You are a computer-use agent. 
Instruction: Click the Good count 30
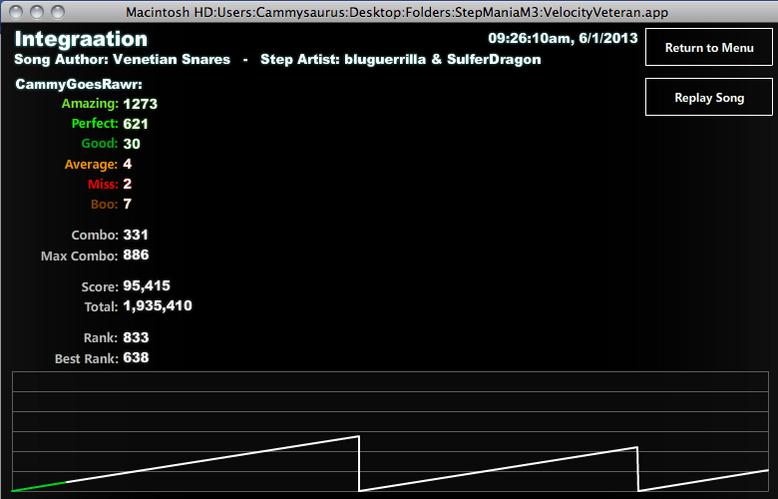[x=131, y=144]
